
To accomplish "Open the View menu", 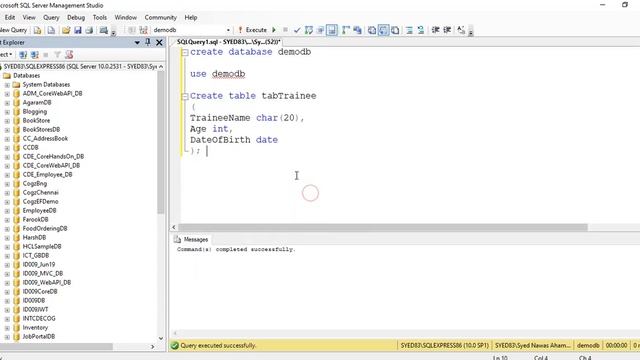I will click(x=29, y=18).
